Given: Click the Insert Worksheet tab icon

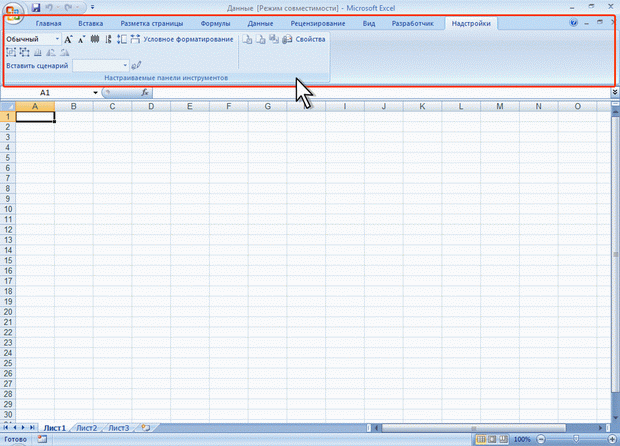Looking at the screenshot, I should [146, 428].
